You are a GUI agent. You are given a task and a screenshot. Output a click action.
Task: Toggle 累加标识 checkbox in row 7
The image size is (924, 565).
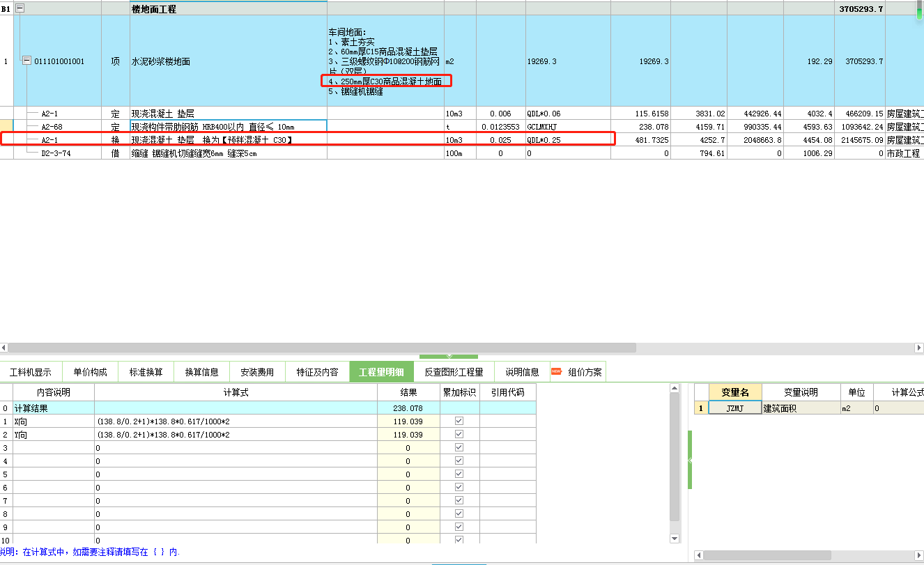click(459, 500)
